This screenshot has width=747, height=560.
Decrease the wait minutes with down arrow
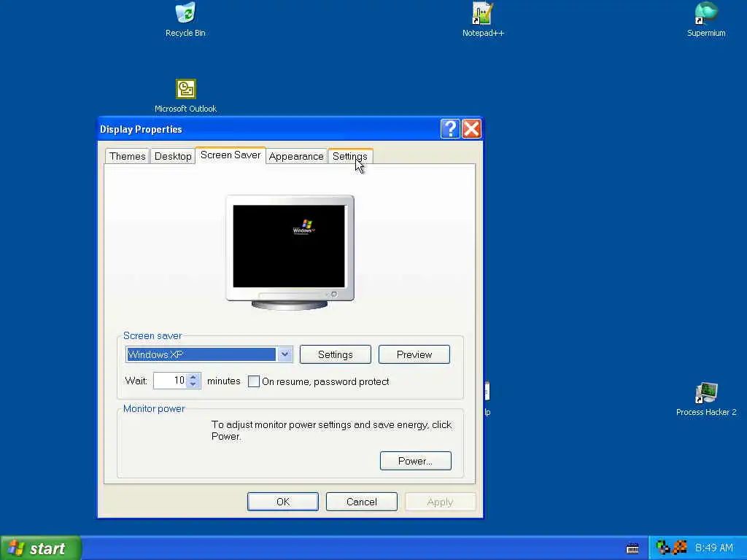pyautogui.click(x=193, y=384)
